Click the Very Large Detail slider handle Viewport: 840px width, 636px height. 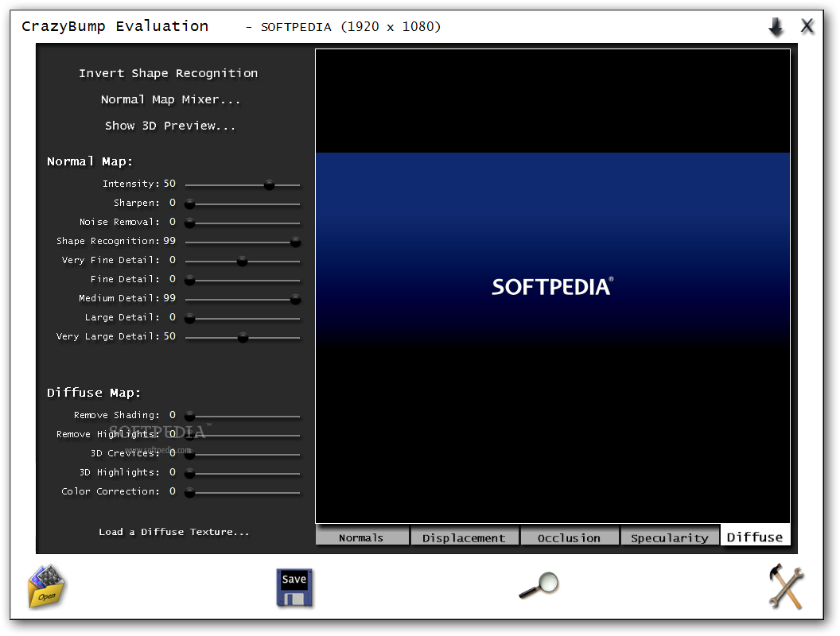243,337
